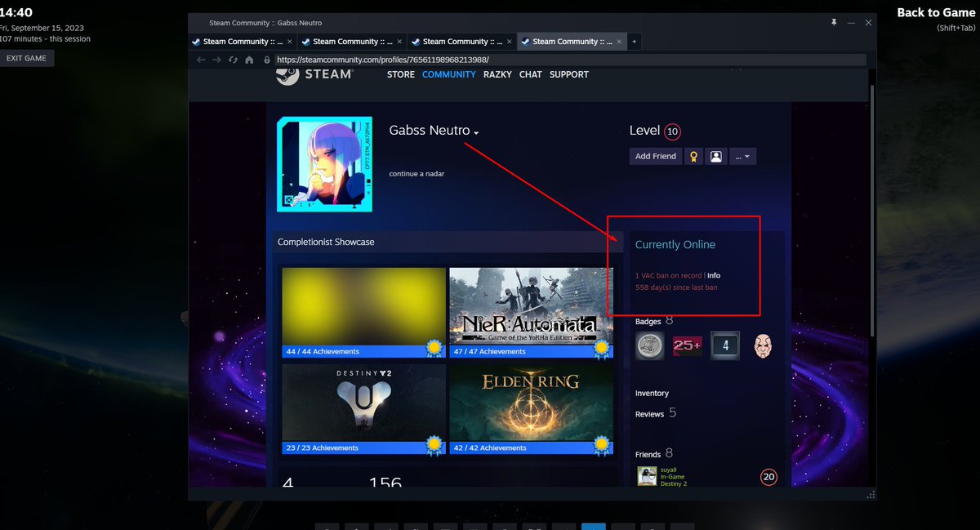The width and height of the screenshot is (980, 530).
Task: Click the profile card icon button
Action: 716,156
